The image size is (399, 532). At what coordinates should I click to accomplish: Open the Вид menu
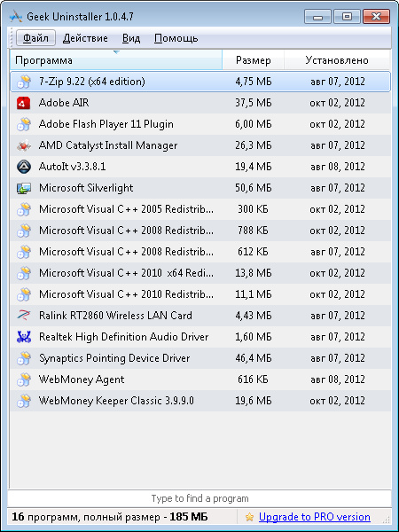click(131, 38)
